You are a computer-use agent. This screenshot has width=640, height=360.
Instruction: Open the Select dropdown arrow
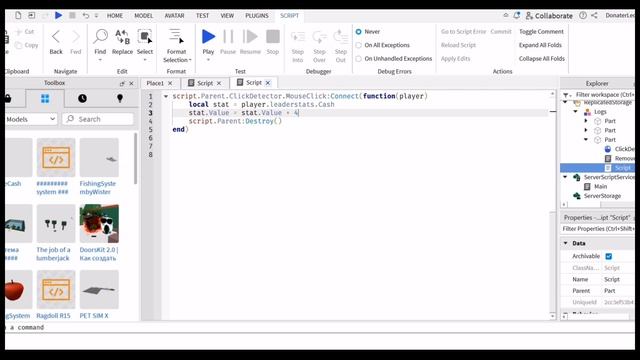144,60
